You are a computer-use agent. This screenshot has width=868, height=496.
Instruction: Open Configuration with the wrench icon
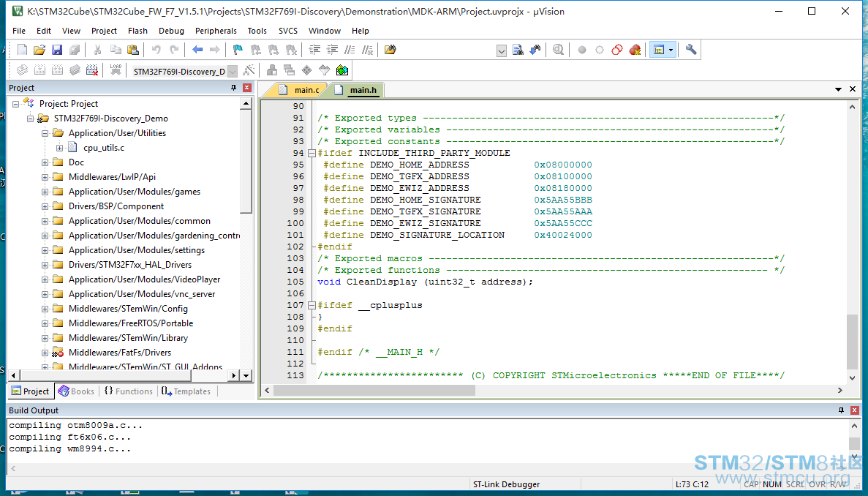691,50
